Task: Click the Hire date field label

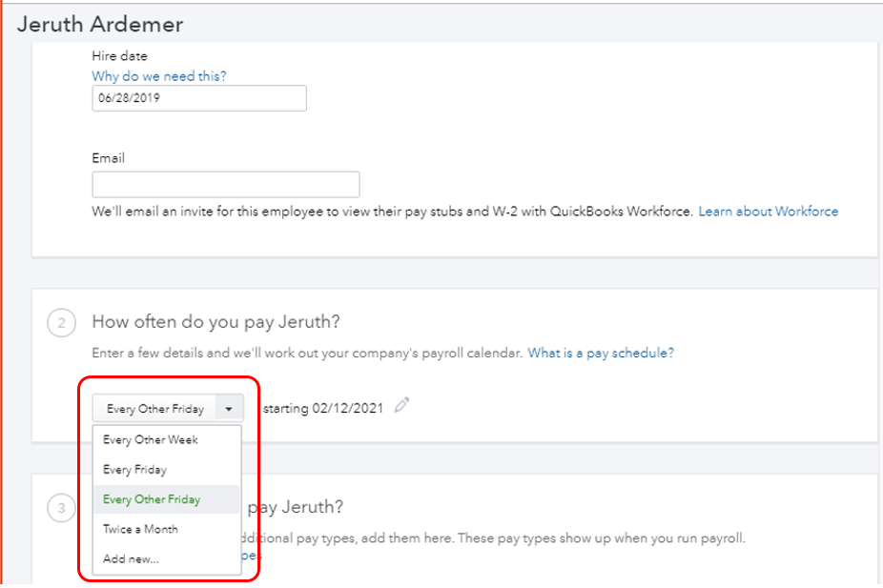Action: pyautogui.click(x=119, y=56)
